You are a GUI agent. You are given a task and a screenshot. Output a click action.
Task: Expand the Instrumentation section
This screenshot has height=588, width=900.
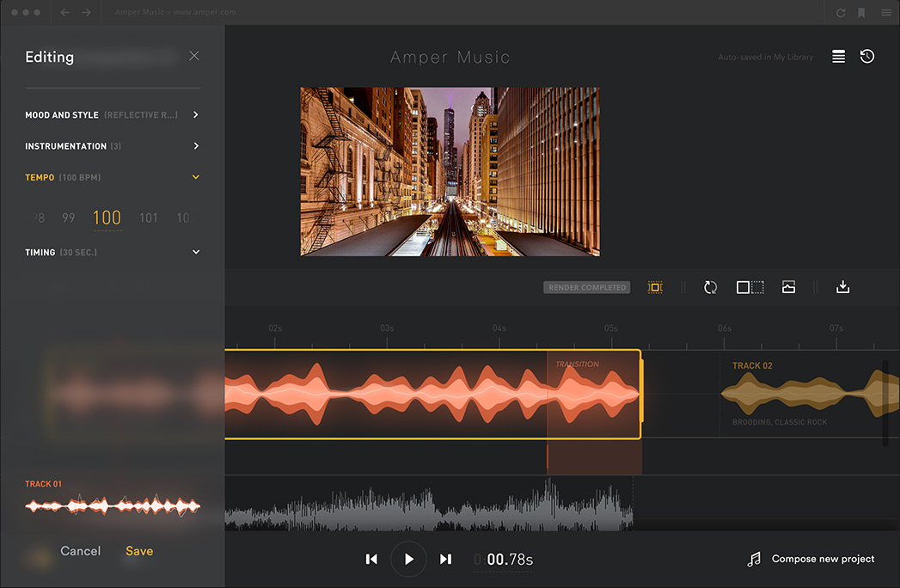[196, 146]
